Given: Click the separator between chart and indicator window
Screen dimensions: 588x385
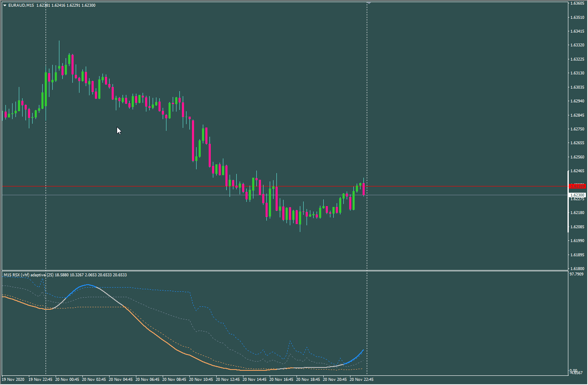Looking at the screenshot, I should pos(284,271).
